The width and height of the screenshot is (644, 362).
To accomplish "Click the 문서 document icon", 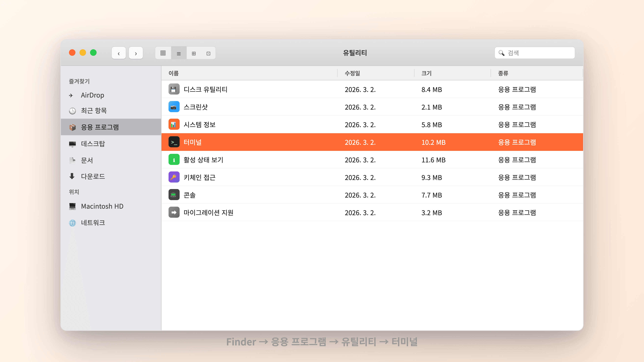I will click(x=72, y=160).
